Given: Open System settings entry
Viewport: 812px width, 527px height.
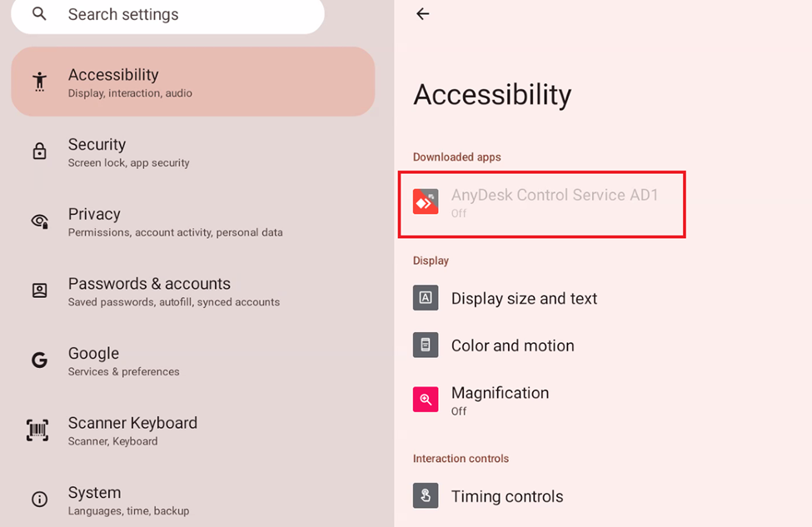Looking at the screenshot, I should (193, 500).
